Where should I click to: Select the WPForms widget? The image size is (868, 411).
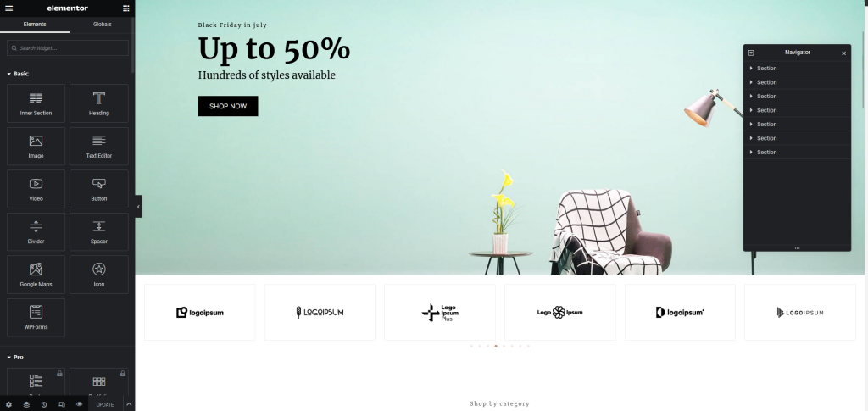(x=36, y=318)
